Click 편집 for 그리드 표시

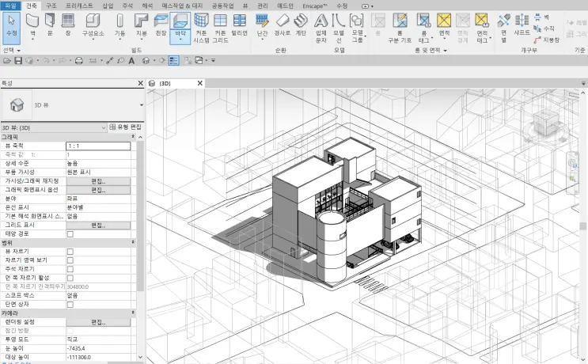pyautogui.click(x=98, y=226)
